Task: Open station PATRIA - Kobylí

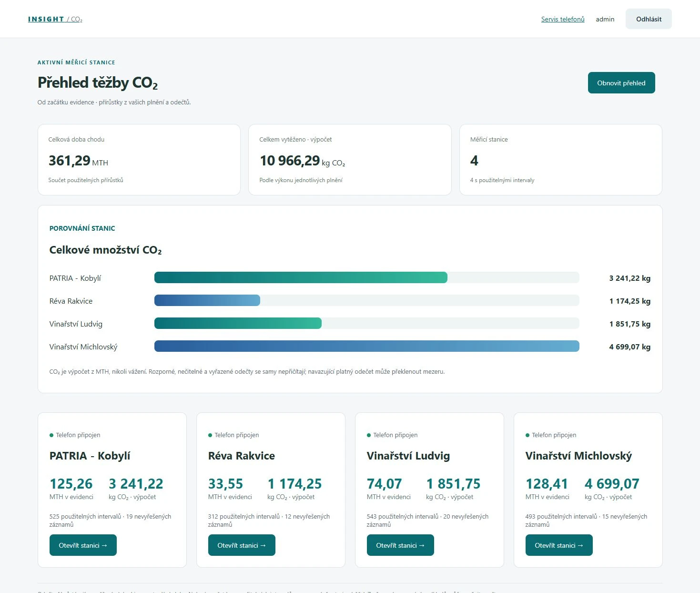Action: 83,545
